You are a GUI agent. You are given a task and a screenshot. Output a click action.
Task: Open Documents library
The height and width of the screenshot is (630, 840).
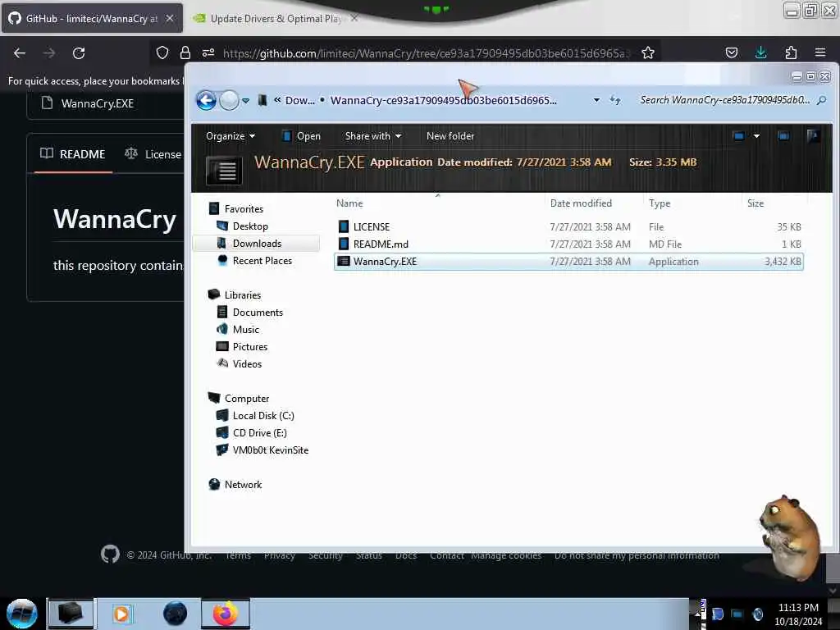(x=258, y=313)
